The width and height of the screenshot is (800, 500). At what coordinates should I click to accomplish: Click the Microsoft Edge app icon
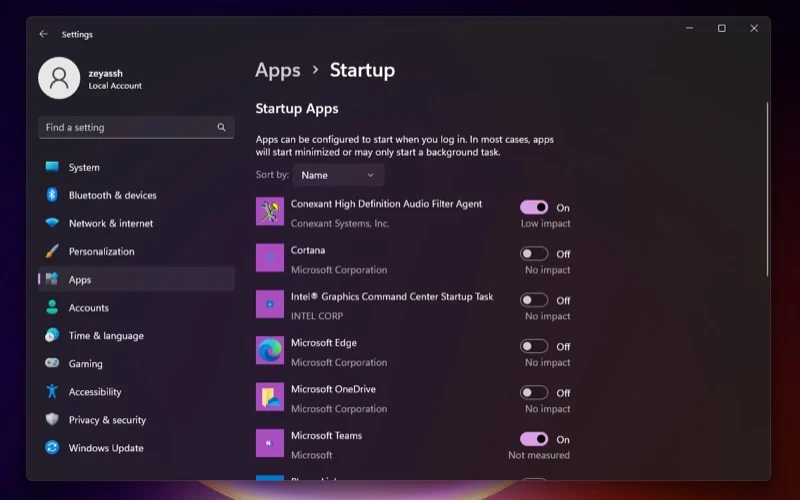pyautogui.click(x=270, y=351)
